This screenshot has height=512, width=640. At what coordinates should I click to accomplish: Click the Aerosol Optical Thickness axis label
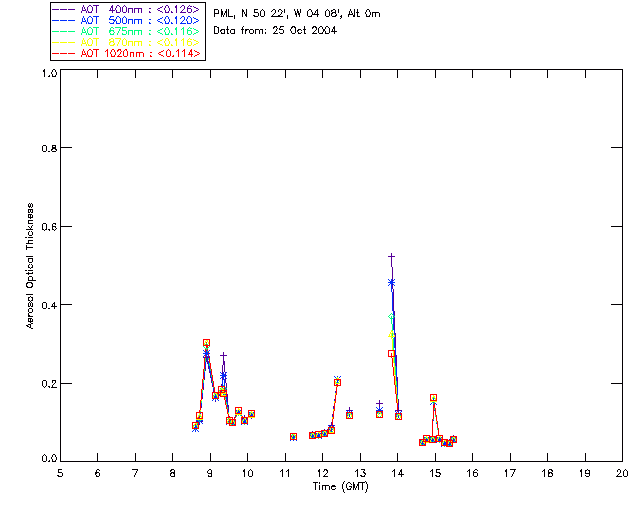pos(29,266)
